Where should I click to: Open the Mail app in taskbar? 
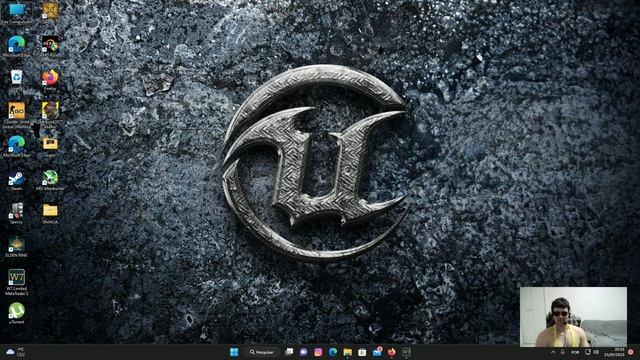[377, 352]
